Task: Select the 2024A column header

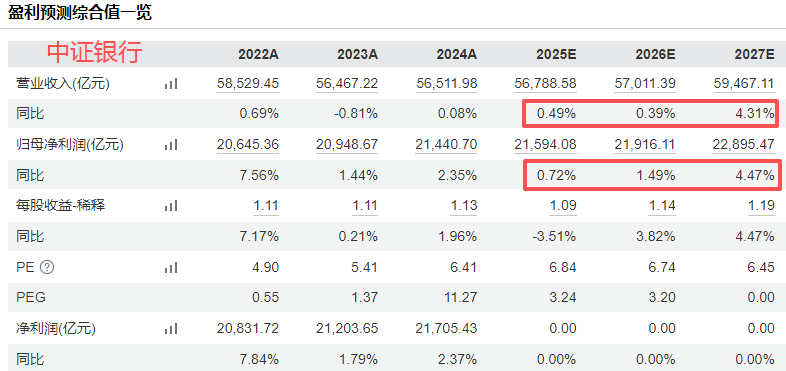Action: click(457, 55)
